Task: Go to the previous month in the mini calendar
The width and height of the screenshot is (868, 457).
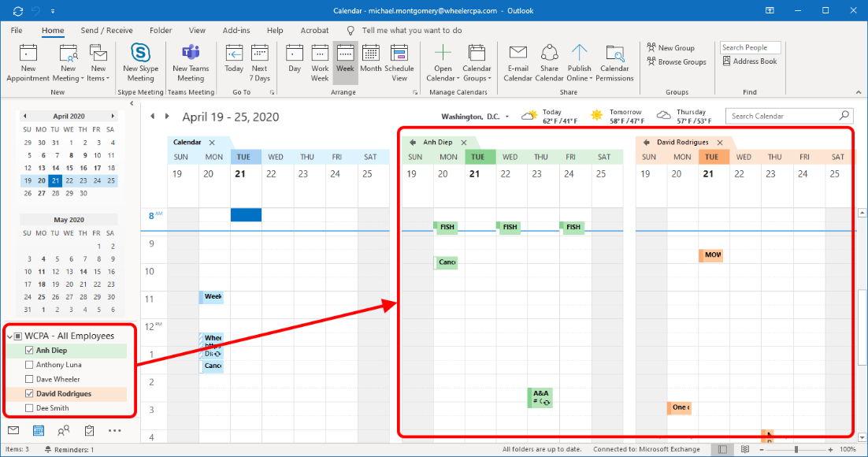Action: 25,117
